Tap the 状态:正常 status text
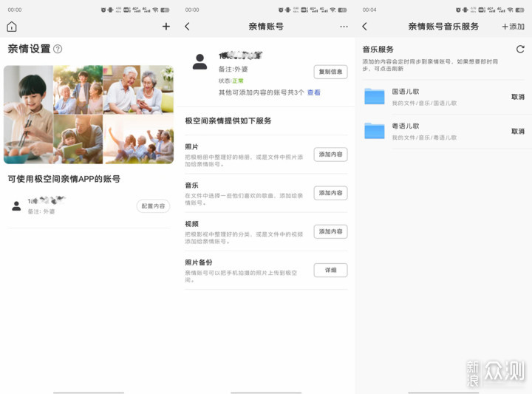Screen dimensions: 532x394 [231, 81]
